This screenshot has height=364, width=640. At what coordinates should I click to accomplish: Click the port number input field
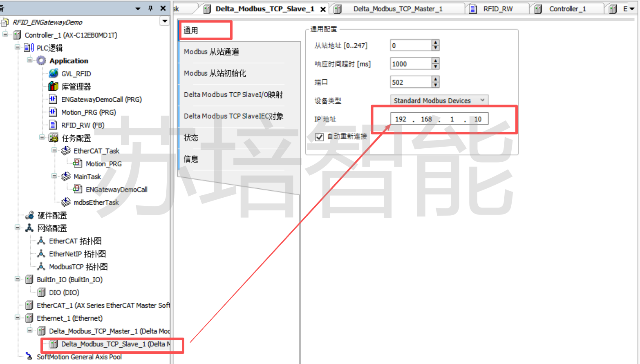(x=410, y=82)
